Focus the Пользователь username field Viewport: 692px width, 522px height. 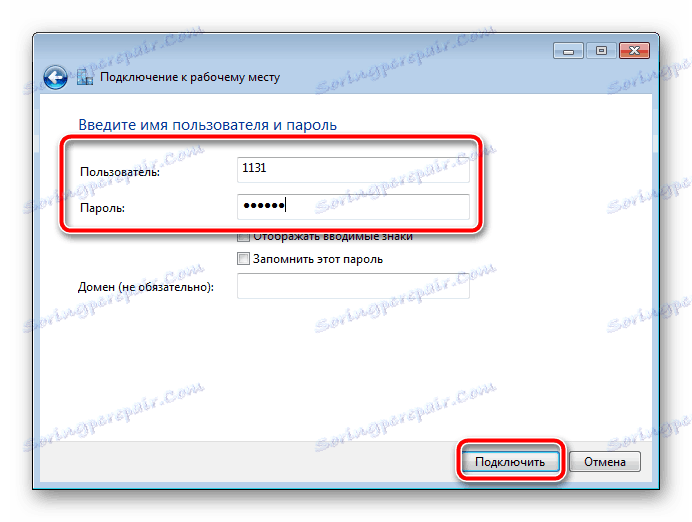353,170
